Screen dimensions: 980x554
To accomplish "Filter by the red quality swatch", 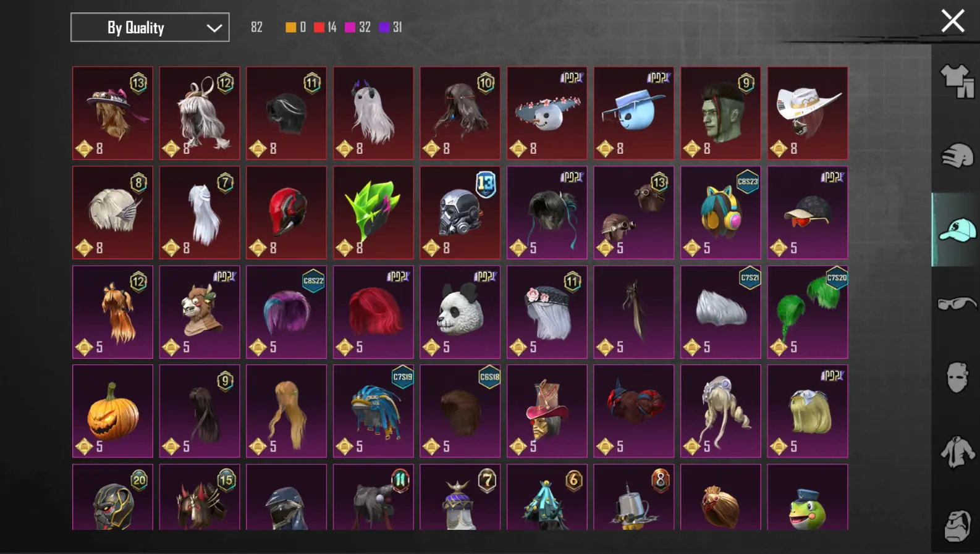I will (x=319, y=27).
